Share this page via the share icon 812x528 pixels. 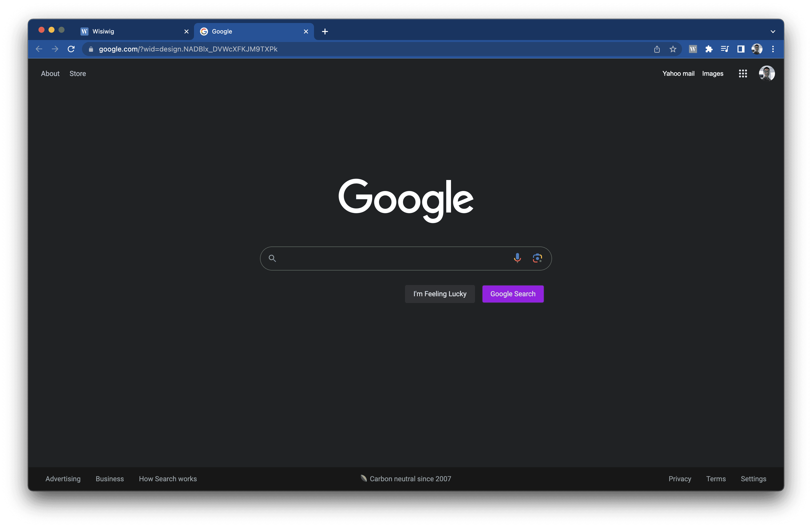(657, 49)
